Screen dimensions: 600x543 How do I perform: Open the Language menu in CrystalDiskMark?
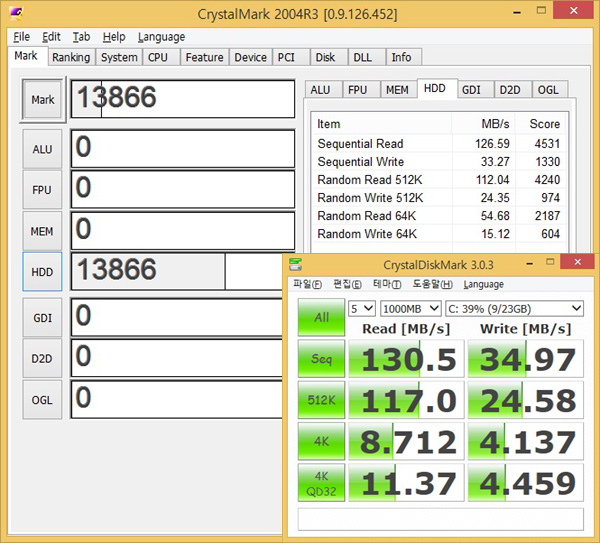click(x=483, y=284)
